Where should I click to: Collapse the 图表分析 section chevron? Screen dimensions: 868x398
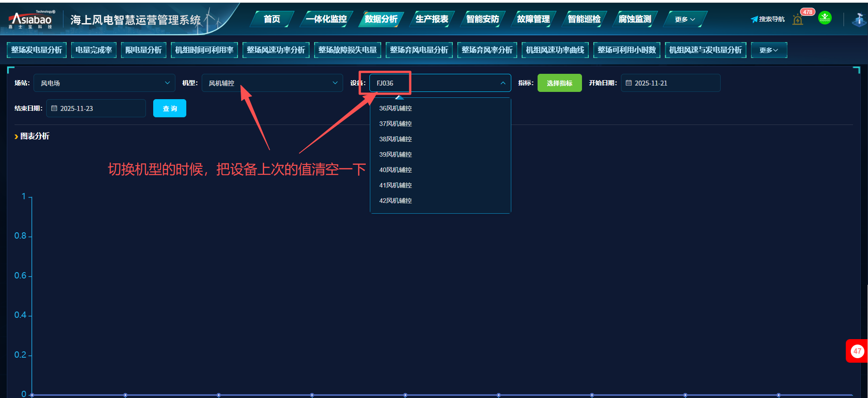click(x=16, y=136)
